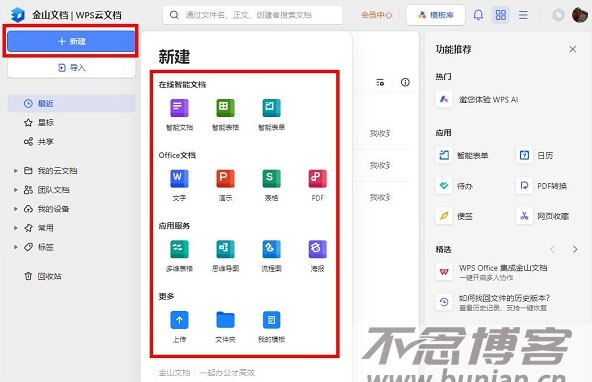Screen dimensions: 592x382
Task: Open 标签 in the sidebar
Action: (39, 247)
